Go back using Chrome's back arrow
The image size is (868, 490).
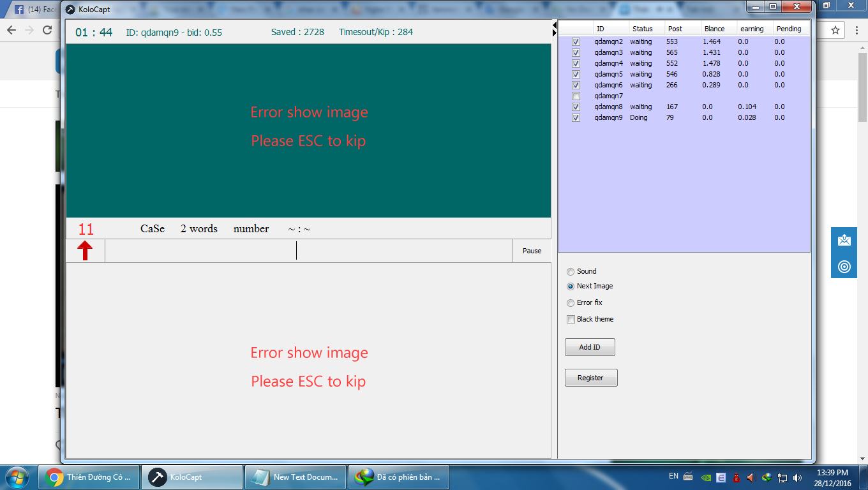(11, 30)
